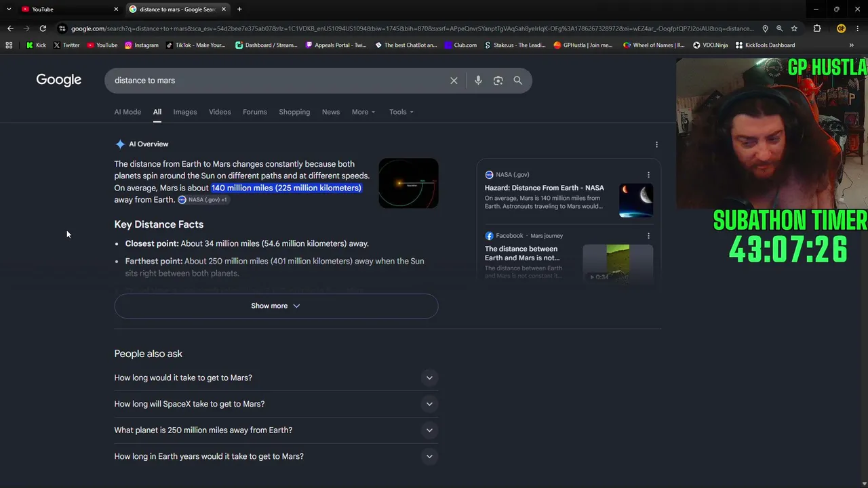Expand 'How long would it take to get to Mars?'
The image size is (868, 488).
276,378
